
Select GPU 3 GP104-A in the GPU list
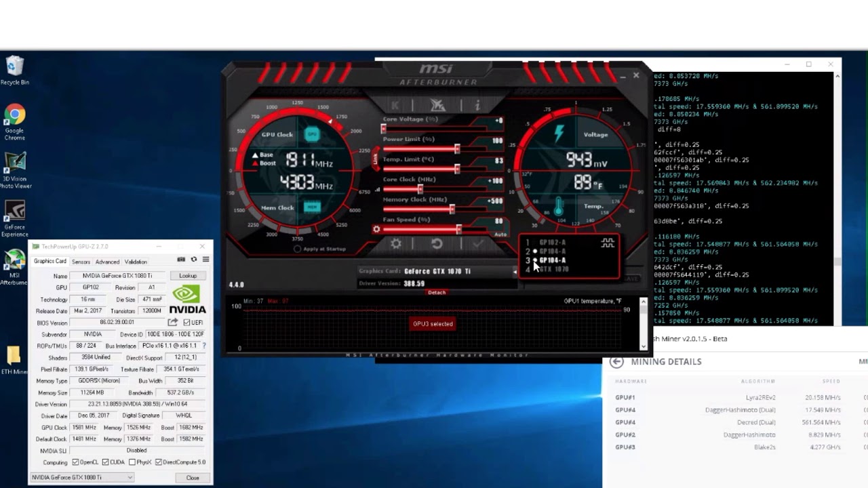pos(552,260)
